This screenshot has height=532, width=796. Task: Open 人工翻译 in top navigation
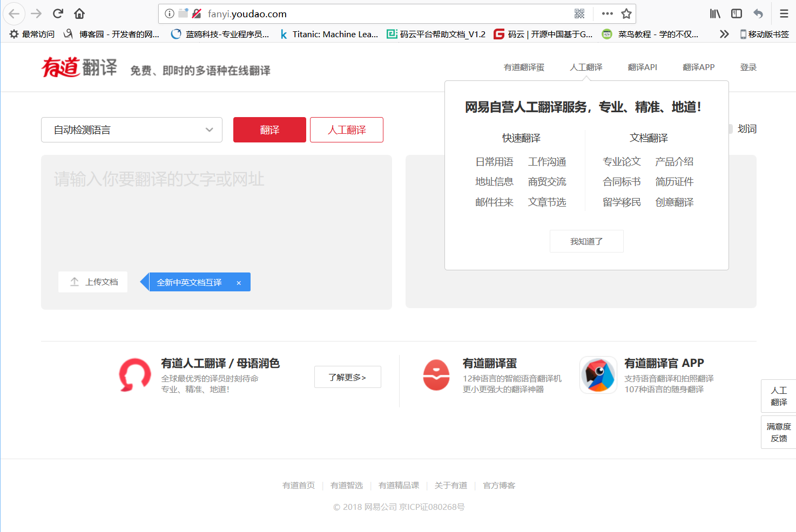click(x=586, y=67)
